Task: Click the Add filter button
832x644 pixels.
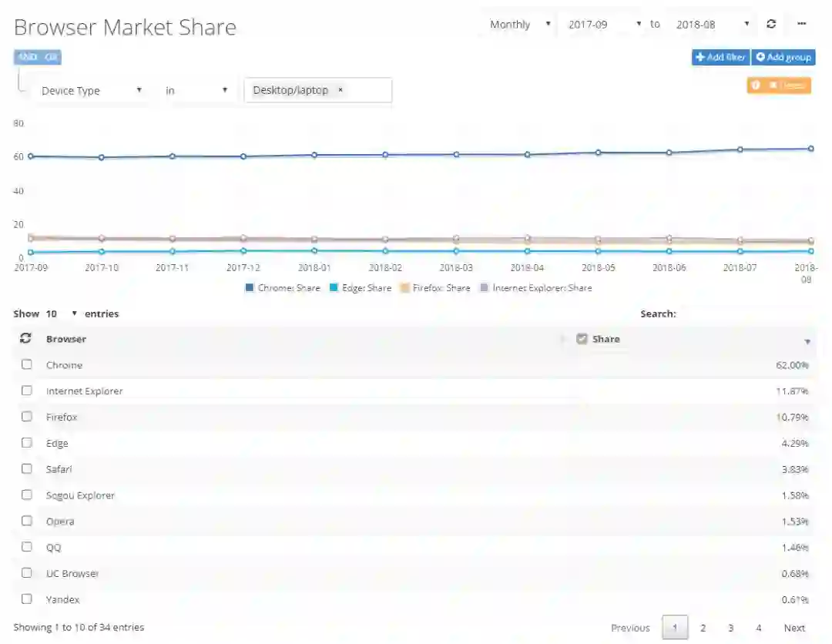Action: point(720,57)
